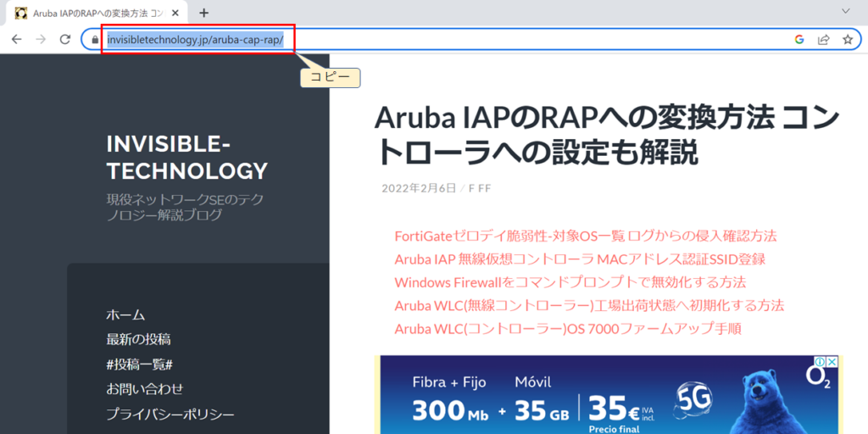Go to ホーム in sidebar menu
This screenshot has width=868, height=434.
point(125,315)
